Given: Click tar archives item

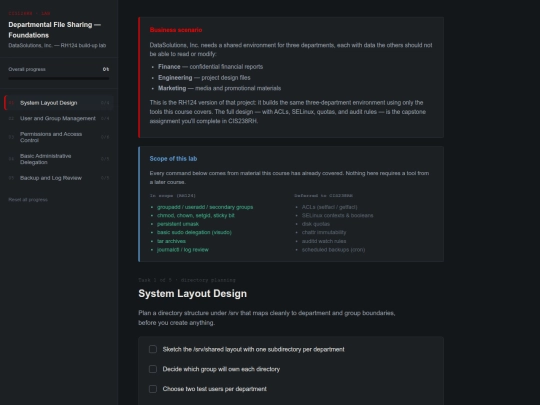Looking at the screenshot, I should coord(171,241).
